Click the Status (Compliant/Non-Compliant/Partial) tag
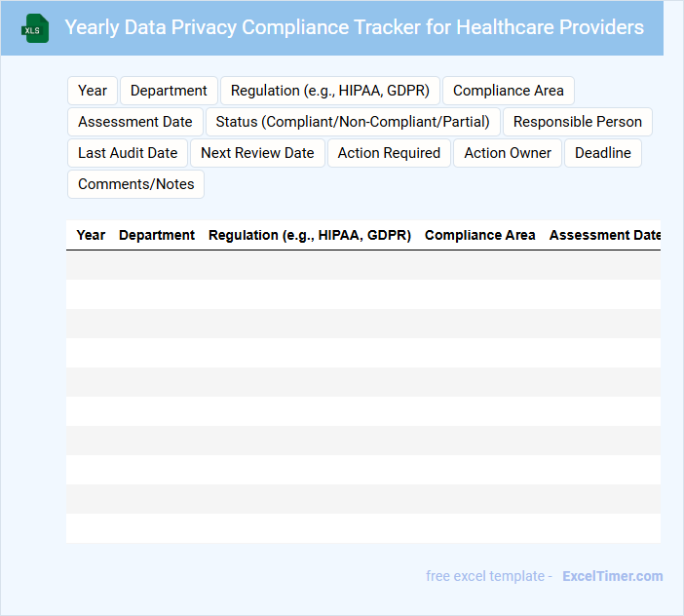Image resolution: width=684 pixels, height=616 pixels. (353, 122)
